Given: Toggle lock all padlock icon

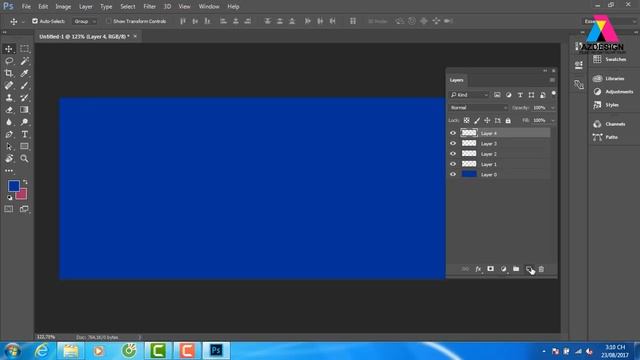Looking at the screenshot, I should click(x=508, y=120).
